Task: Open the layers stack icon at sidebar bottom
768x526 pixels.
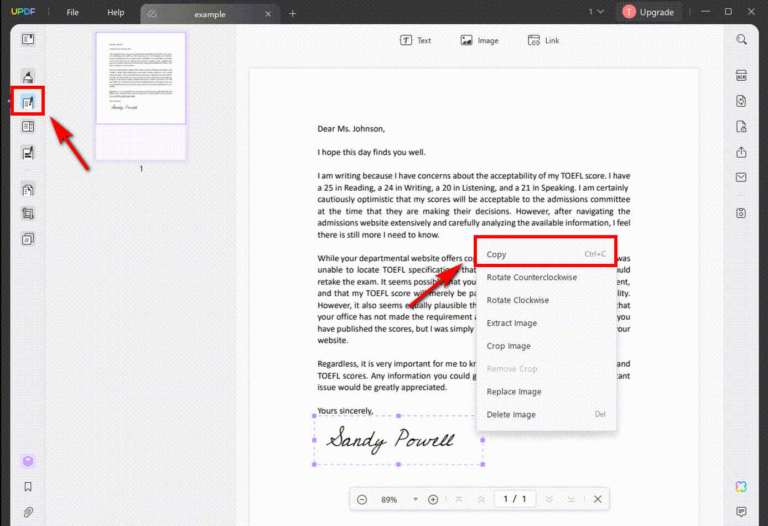Action: [x=28, y=461]
